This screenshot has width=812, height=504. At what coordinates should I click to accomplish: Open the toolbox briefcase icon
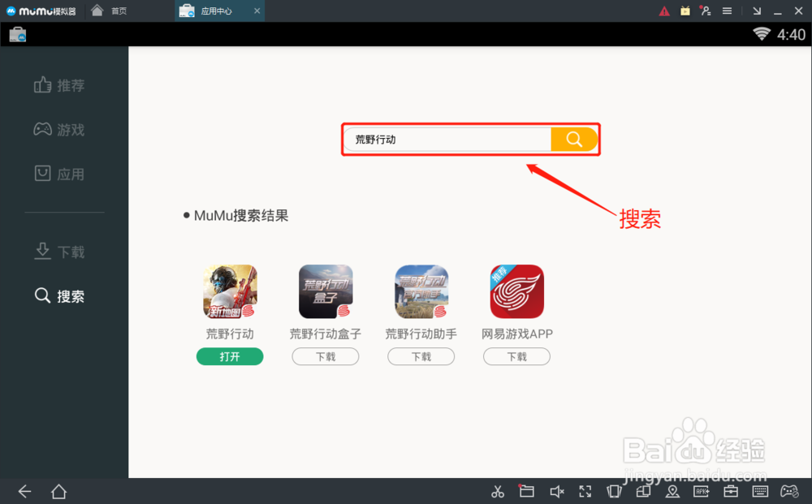coord(731,491)
